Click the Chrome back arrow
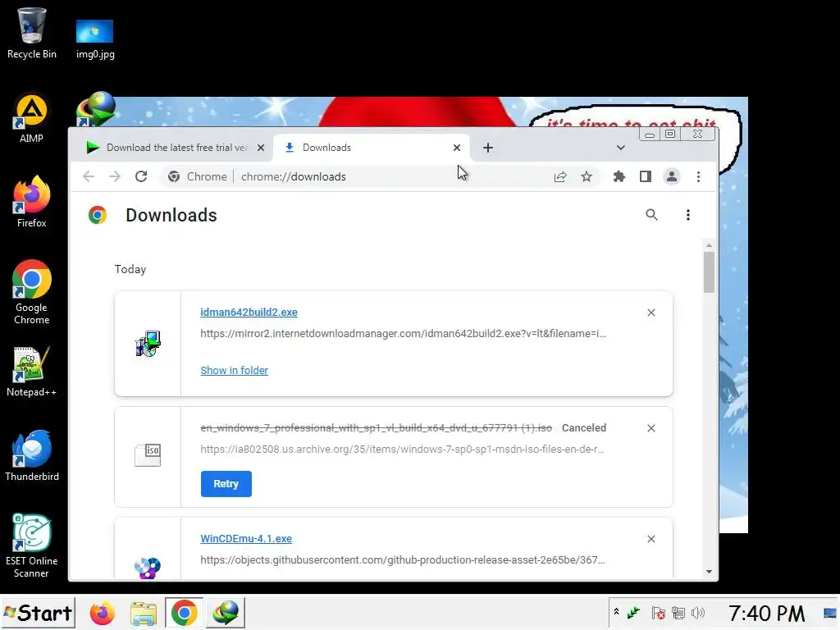The width and height of the screenshot is (840, 630). pyautogui.click(x=89, y=176)
